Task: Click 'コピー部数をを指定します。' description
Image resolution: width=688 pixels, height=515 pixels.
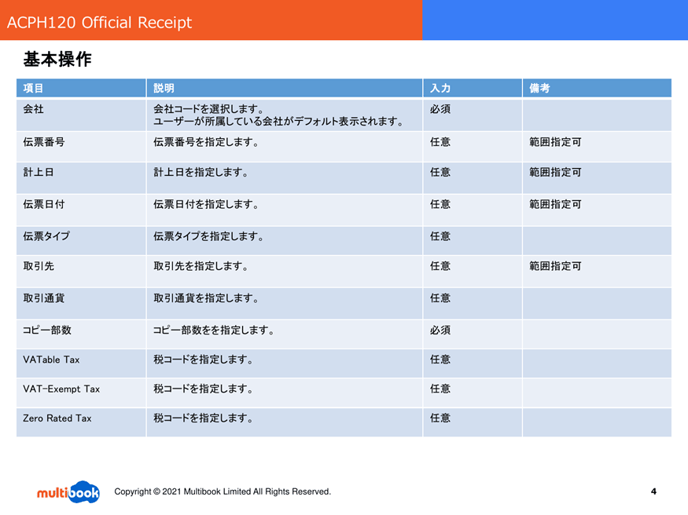Action: (x=214, y=330)
